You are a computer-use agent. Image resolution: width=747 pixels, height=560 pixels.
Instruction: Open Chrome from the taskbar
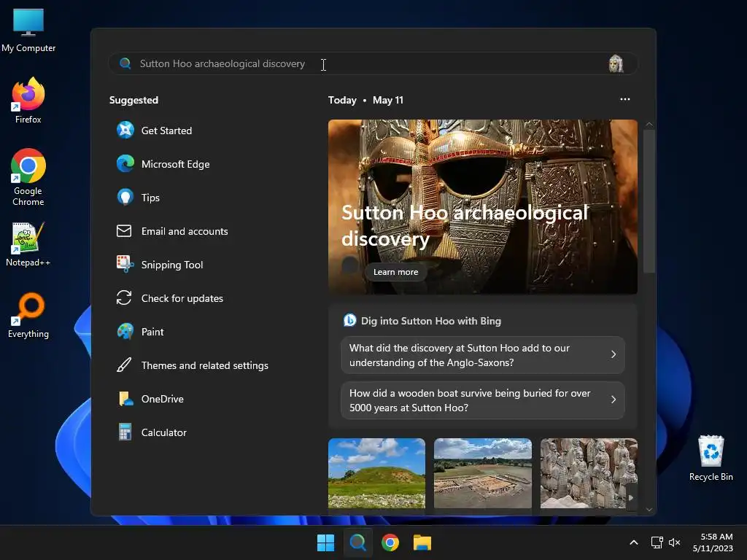click(390, 542)
